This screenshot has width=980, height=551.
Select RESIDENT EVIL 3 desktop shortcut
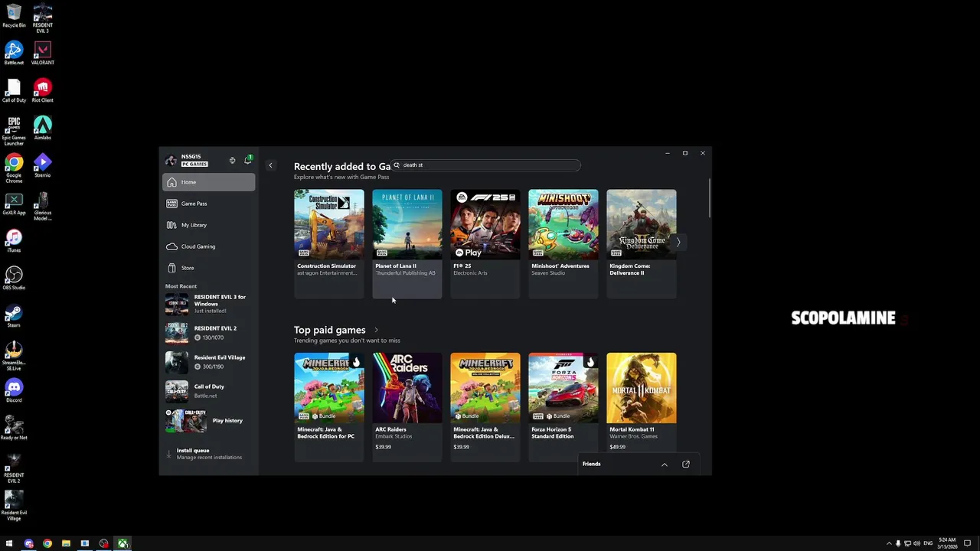coord(42,18)
